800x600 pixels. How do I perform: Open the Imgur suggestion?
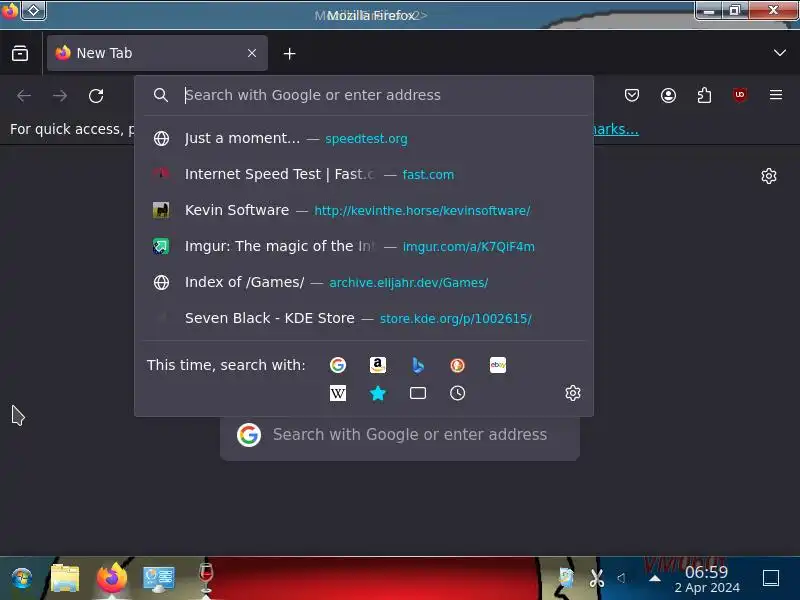tap(364, 246)
